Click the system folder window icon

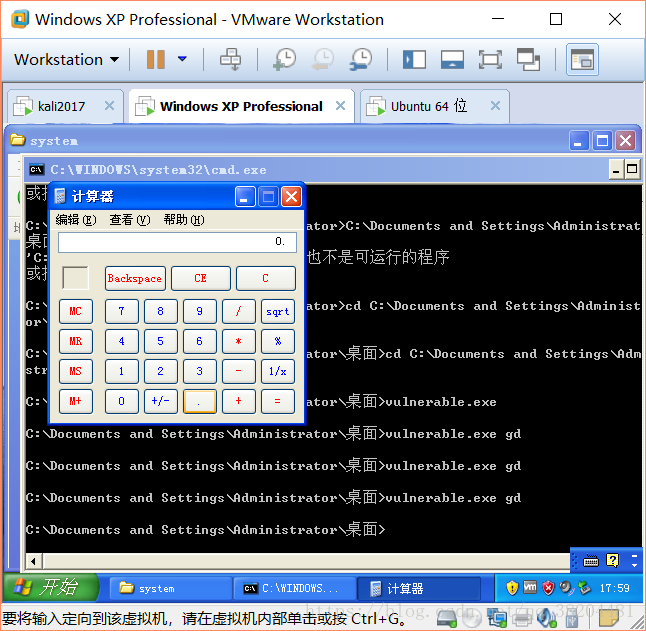pos(17,140)
